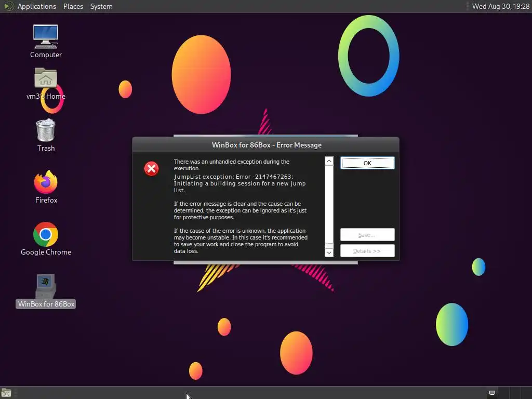This screenshot has width=532, height=399.
Task: Open the System menu
Action: tap(101, 6)
